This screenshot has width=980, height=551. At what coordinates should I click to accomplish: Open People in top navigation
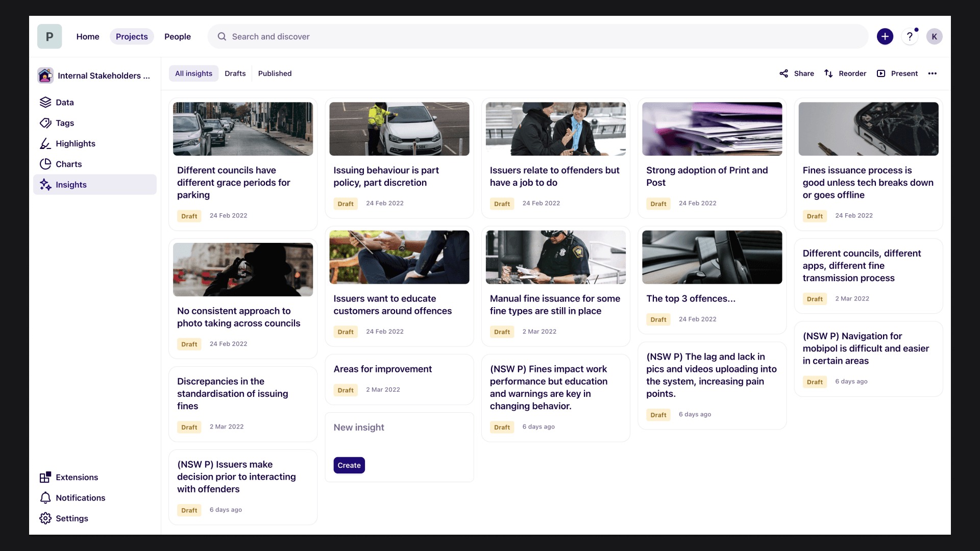point(177,37)
